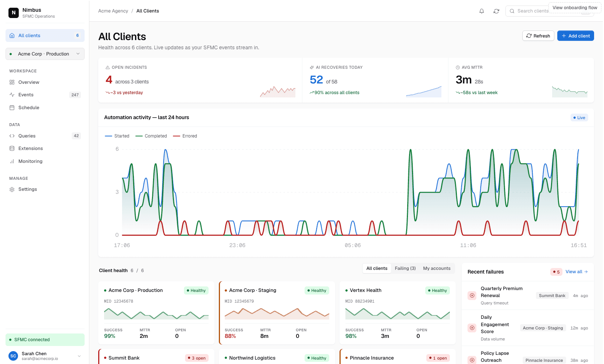Screen dimensions: 604x364
Task: Click the arrow icon next to View all
Action: click(586, 272)
